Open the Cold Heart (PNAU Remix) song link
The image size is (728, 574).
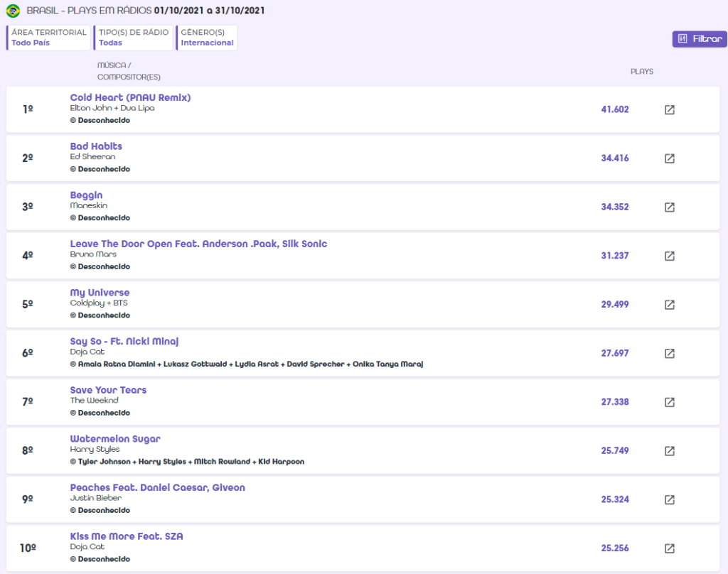(x=130, y=97)
